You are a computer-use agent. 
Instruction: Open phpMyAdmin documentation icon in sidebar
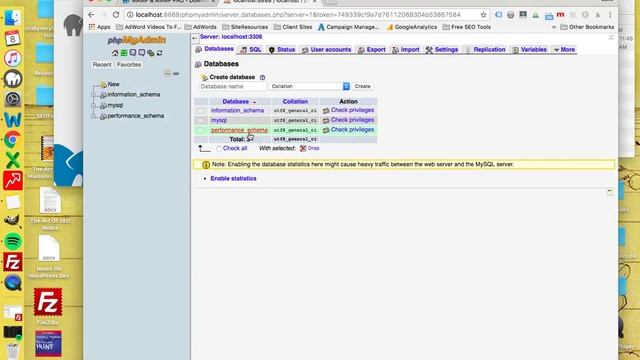click(x=133, y=53)
